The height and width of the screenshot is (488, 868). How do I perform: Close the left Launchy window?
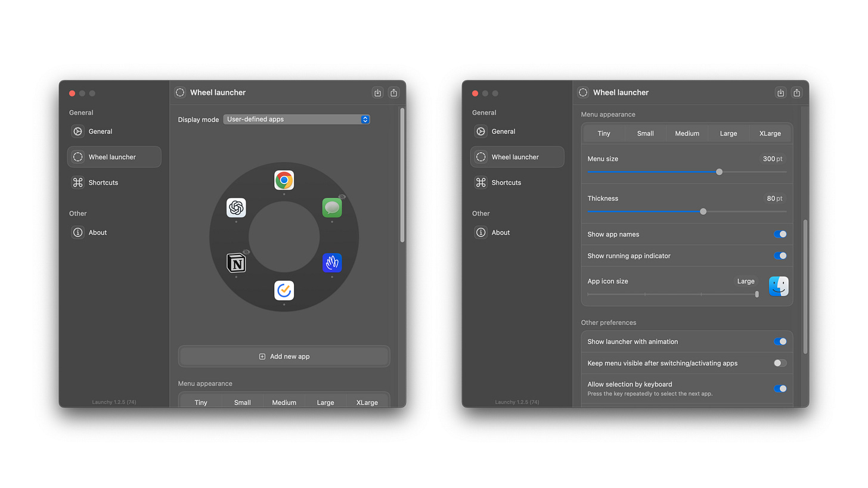tap(72, 93)
